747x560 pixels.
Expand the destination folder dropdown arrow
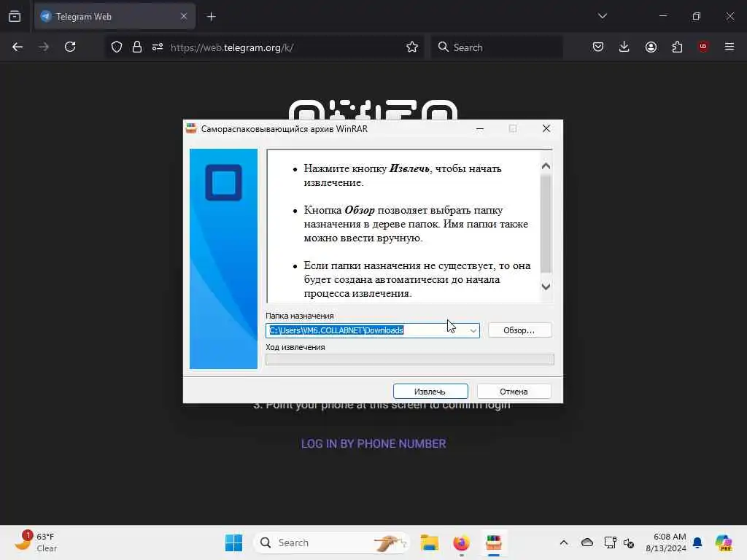pos(473,330)
